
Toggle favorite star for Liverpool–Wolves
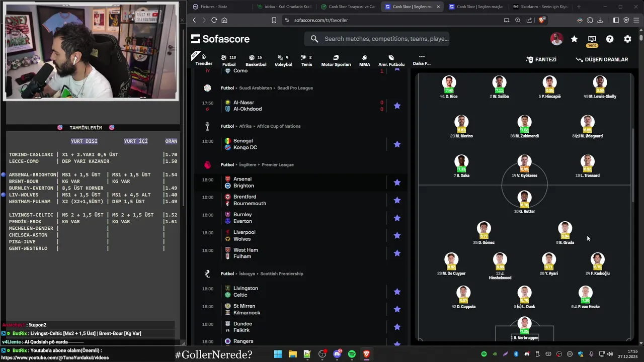click(397, 235)
